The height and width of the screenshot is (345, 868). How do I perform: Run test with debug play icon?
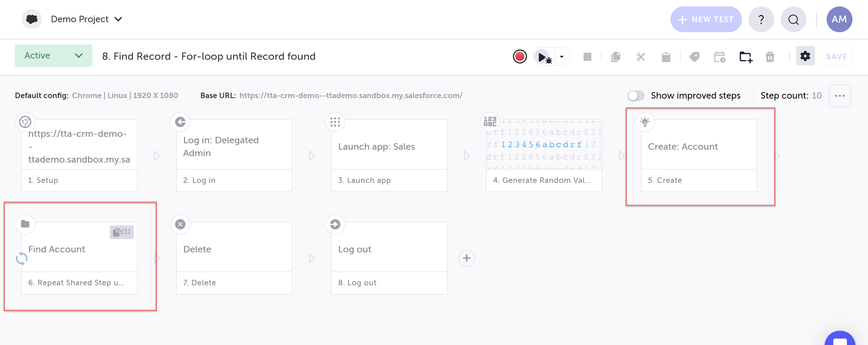[x=543, y=57]
